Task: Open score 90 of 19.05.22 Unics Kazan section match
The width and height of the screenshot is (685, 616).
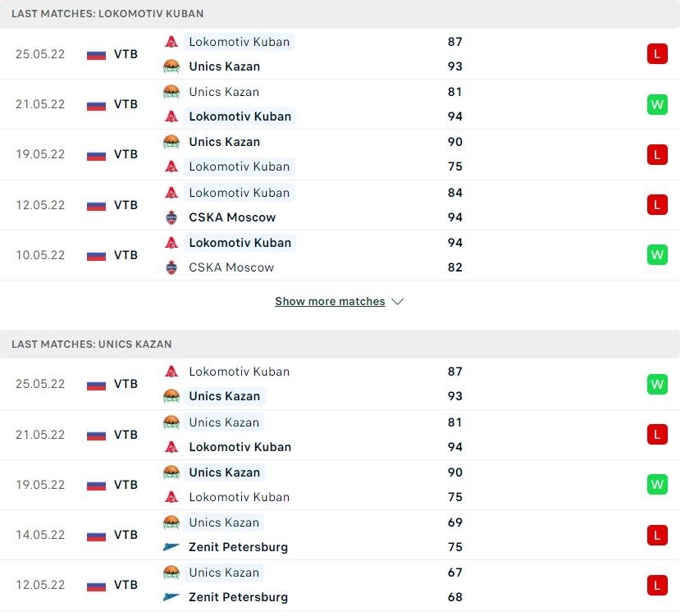Action: [x=455, y=472]
